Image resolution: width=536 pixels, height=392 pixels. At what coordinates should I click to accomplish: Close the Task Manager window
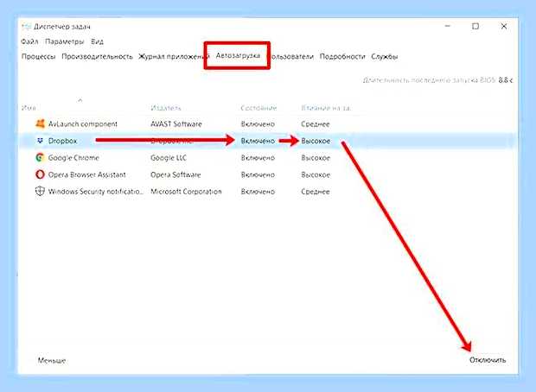click(504, 26)
